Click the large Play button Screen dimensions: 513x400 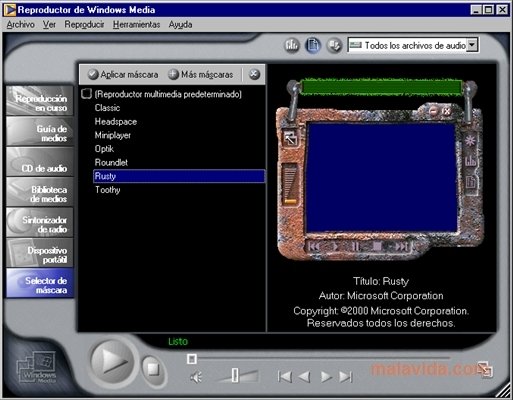point(112,362)
